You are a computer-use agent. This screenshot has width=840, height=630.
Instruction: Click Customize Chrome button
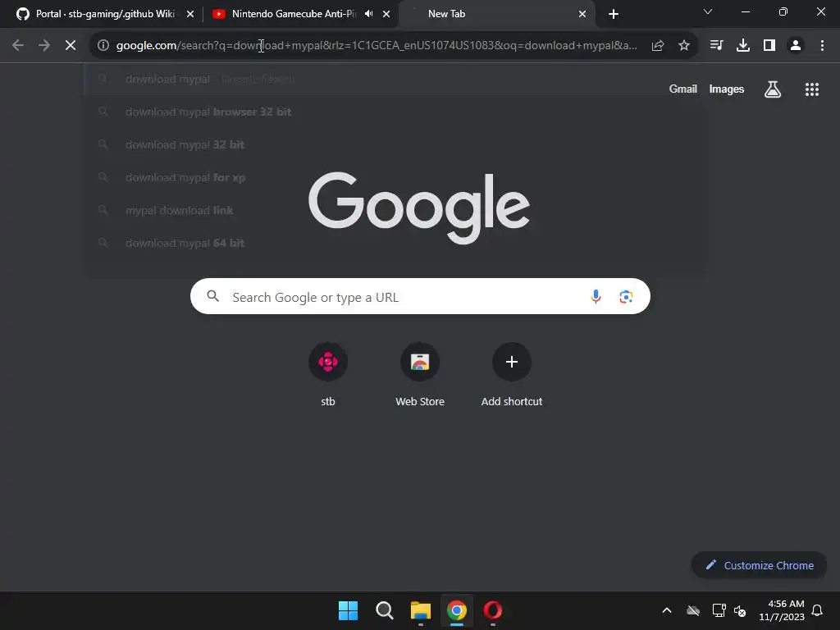coord(759,565)
